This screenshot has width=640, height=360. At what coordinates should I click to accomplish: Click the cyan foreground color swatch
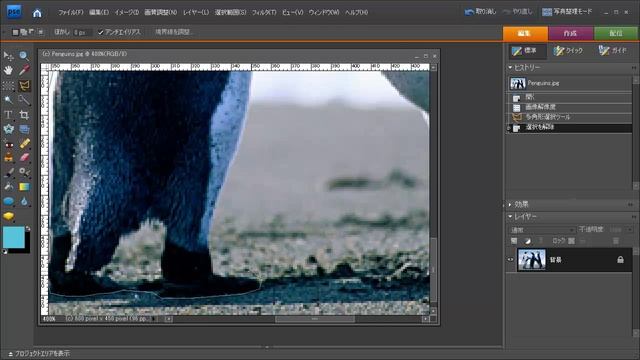tap(13, 237)
